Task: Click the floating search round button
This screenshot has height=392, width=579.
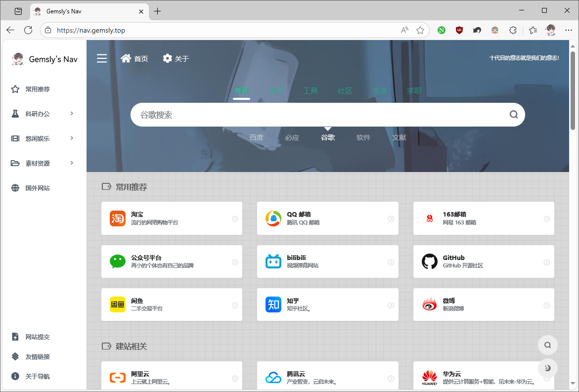Action: pyautogui.click(x=547, y=345)
